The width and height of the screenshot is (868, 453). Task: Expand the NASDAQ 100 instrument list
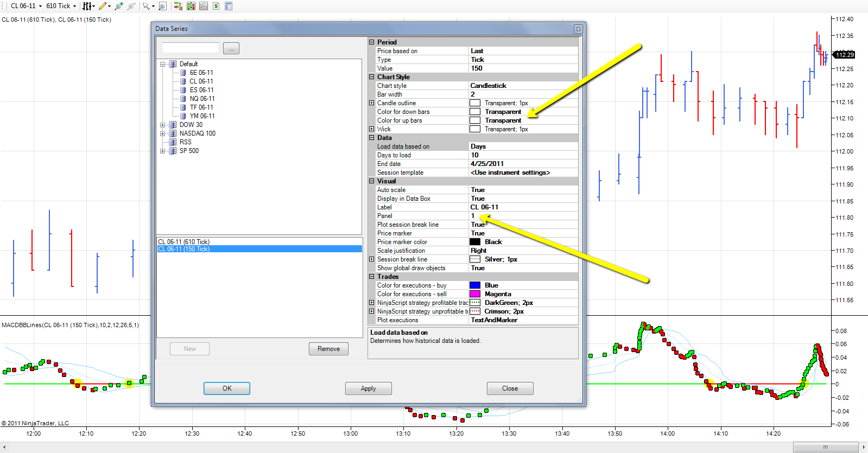[x=162, y=133]
